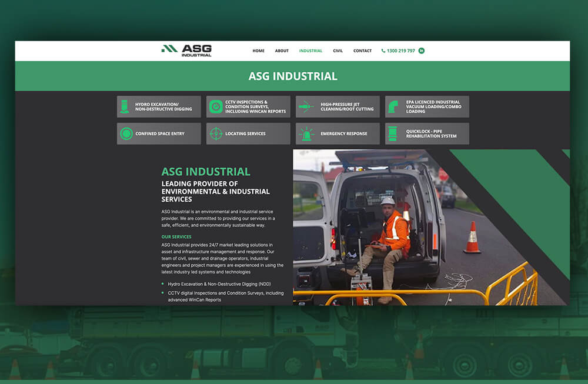
Task: Click the locating services crosshair icon
Action: click(216, 133)
